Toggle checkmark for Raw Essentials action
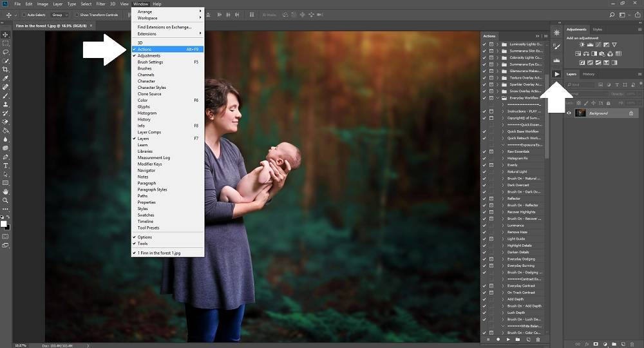 (484, 151)
